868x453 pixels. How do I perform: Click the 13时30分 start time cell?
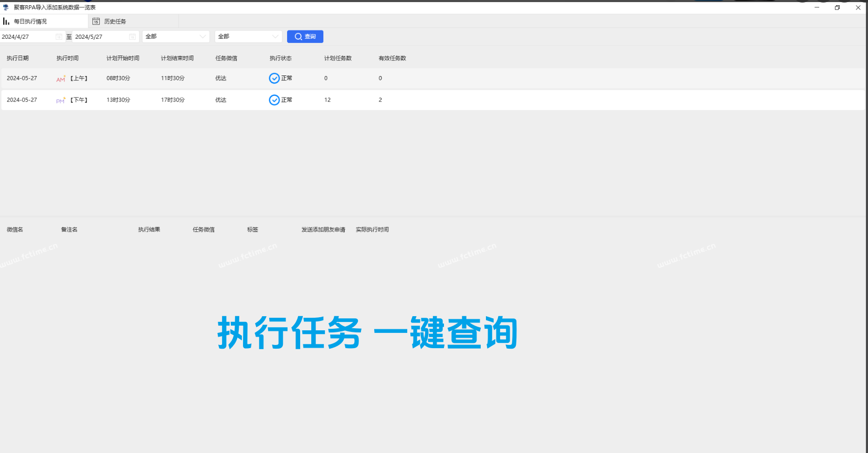tap(119, 100)
